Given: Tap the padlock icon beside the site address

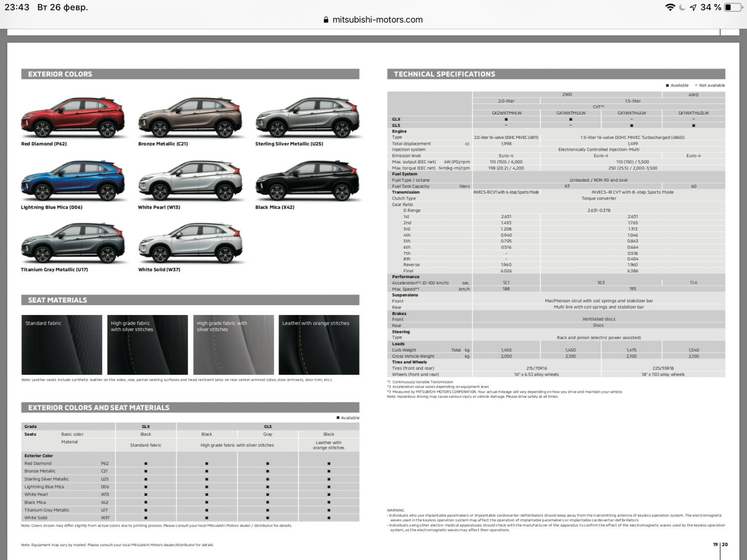Looking at the screenshot, I should pyautogui.click(x=326, y=20).
